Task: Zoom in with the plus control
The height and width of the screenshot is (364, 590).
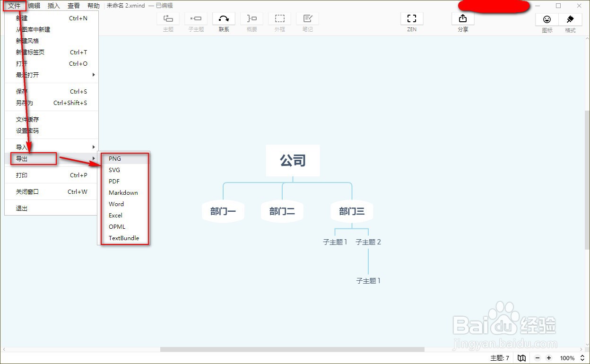Action: pyautogui.click(x=550, y=358)
